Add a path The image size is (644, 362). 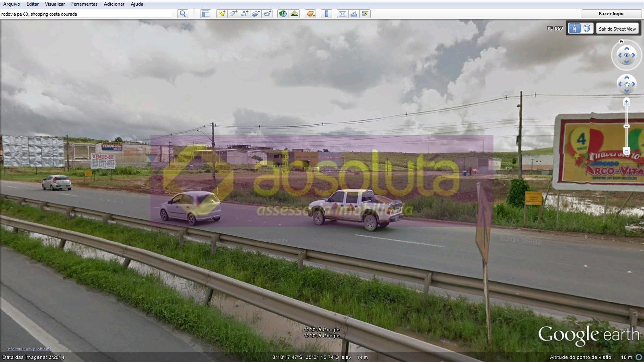click(x=244, y=14)
